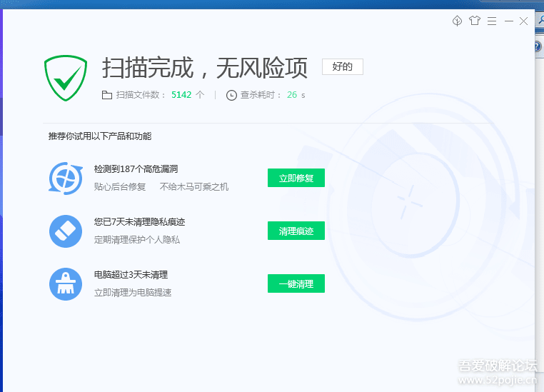544x392 pixels.
Task: Click the clock icon beside 查杀耗时
Action: click(231, 95)
